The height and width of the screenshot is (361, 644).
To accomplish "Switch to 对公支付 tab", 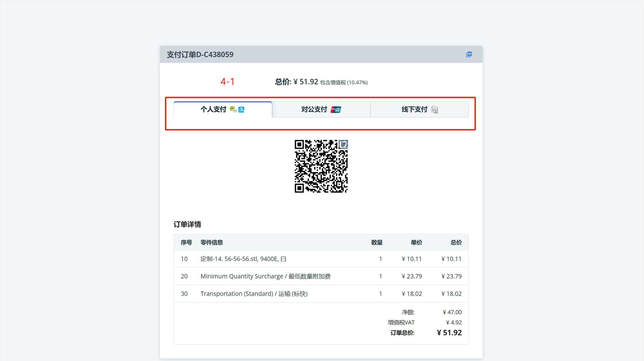I will pyautogui.click(x=321, y=109).
